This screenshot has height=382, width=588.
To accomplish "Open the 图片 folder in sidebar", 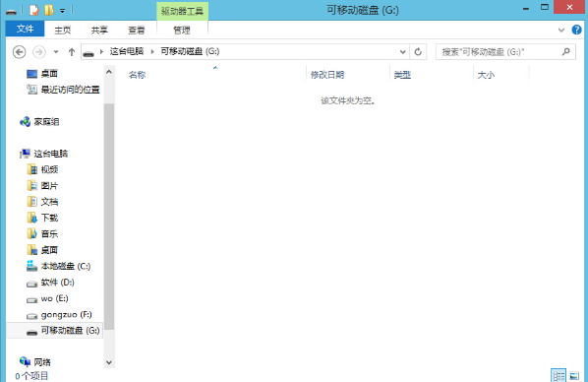I will coord(49,186).
